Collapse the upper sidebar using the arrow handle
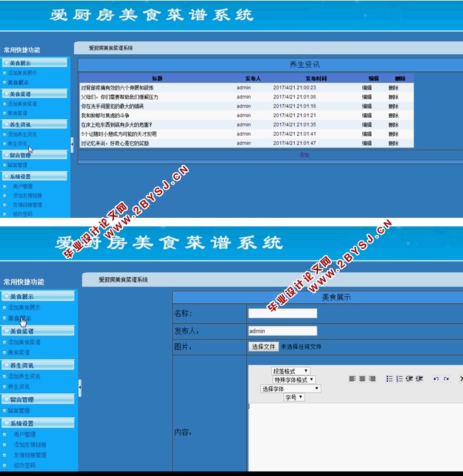463x476 pixels. [72, 145]
